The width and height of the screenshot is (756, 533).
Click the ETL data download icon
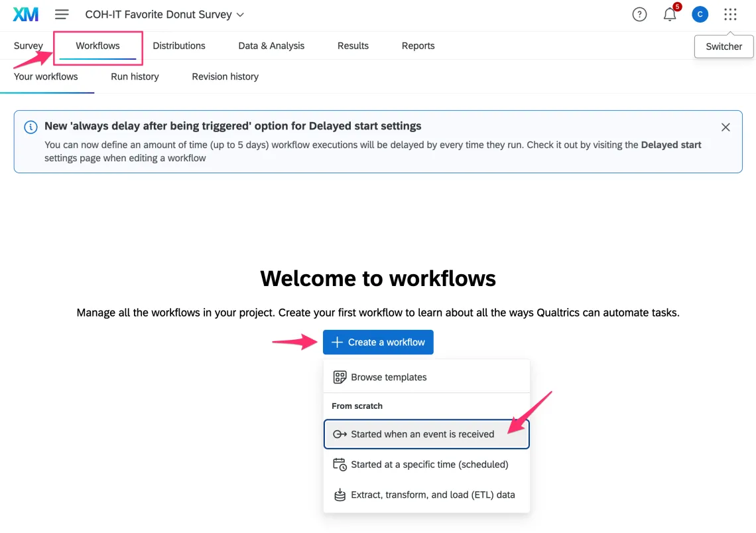(x=340, y=495)
